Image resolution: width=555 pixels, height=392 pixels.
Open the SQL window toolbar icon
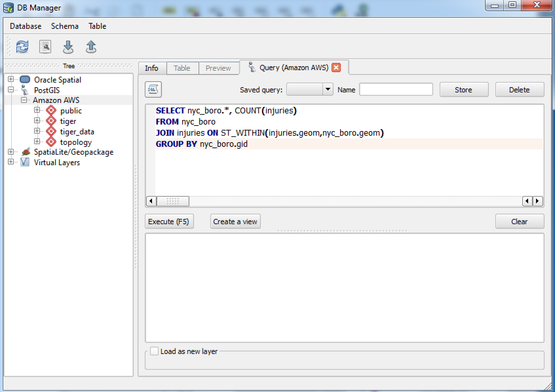pos(45,47)
